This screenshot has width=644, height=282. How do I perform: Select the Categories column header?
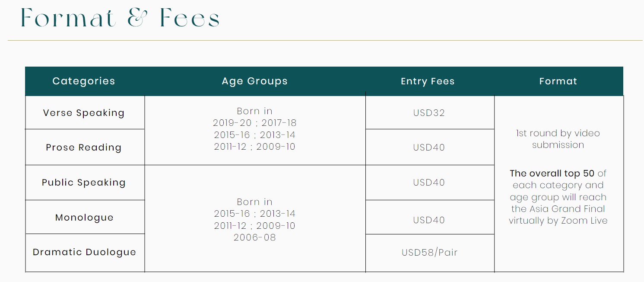pyautogui.click(x=84, y=81)
